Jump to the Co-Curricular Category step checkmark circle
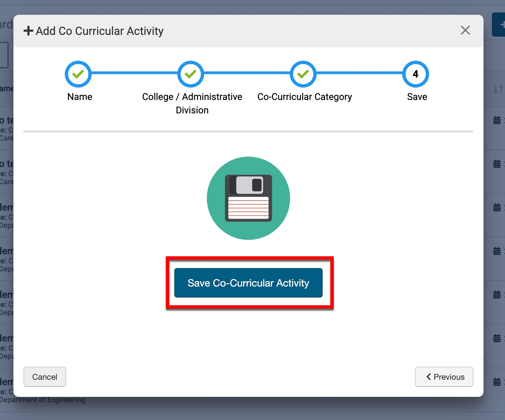Viewport: 505px width, 420px height. tap(303, 74)
